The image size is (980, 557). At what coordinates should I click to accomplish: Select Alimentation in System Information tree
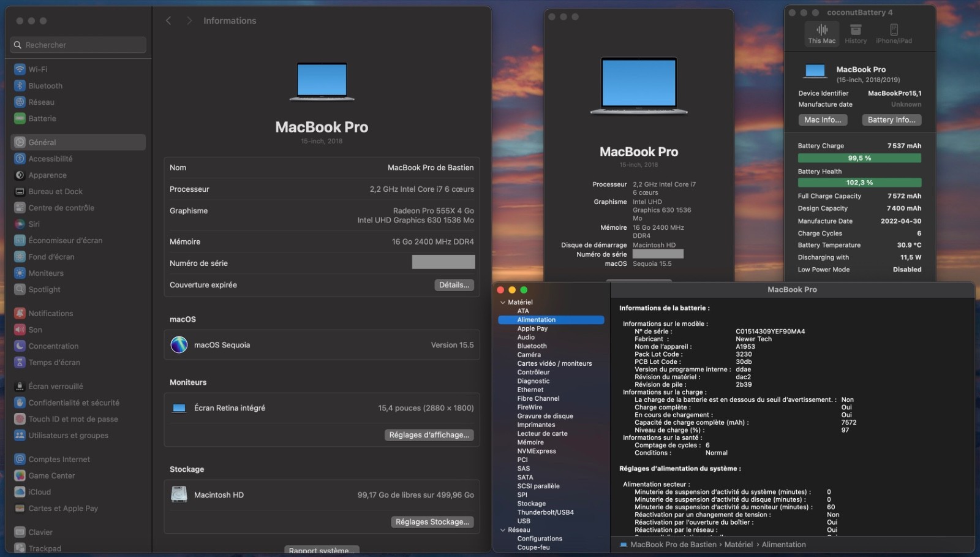551,320
